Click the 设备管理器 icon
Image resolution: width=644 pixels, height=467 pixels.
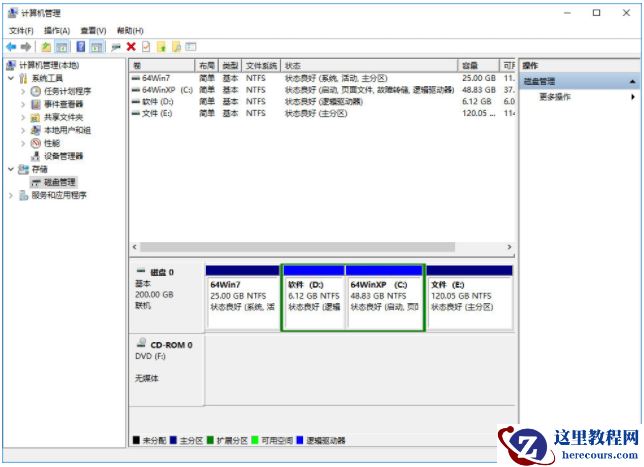pos(36,156)
